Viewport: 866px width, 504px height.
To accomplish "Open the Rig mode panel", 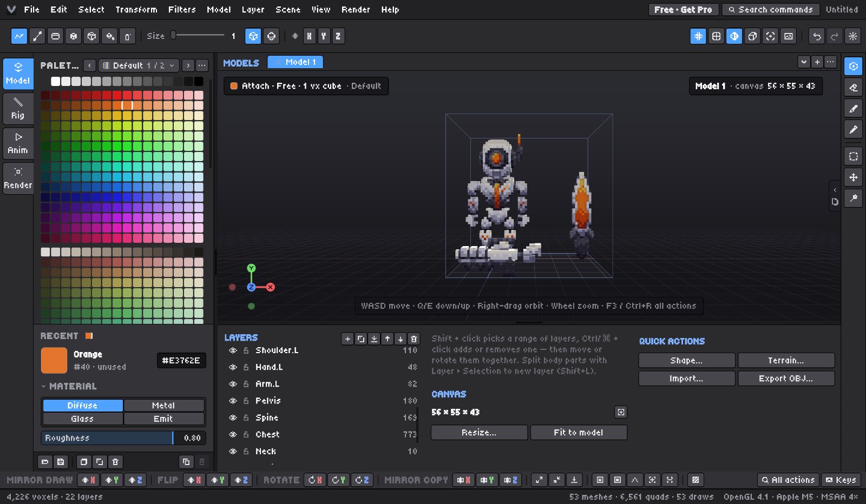I will (x=18, y=109).
